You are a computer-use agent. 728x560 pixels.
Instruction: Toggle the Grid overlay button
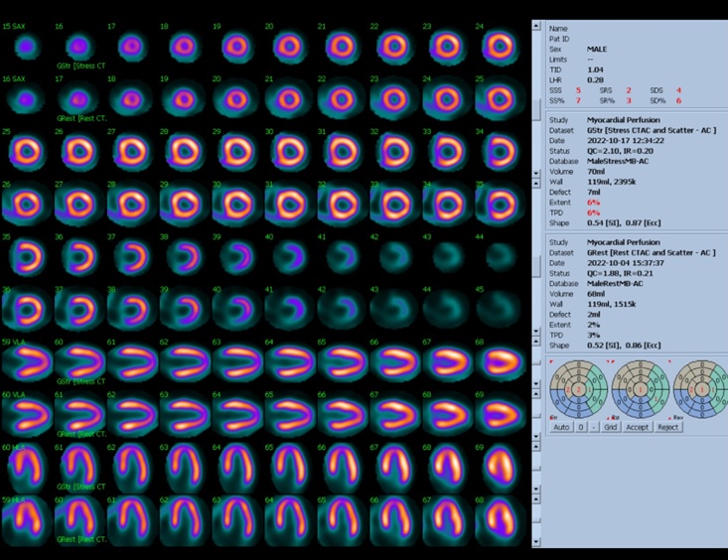pyautogui.click(x=610, y=427)
